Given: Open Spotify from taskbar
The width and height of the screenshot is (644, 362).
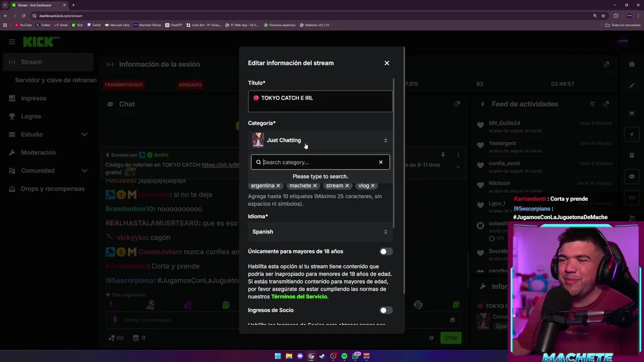Looking at the screenshot, I should point(344,356).
